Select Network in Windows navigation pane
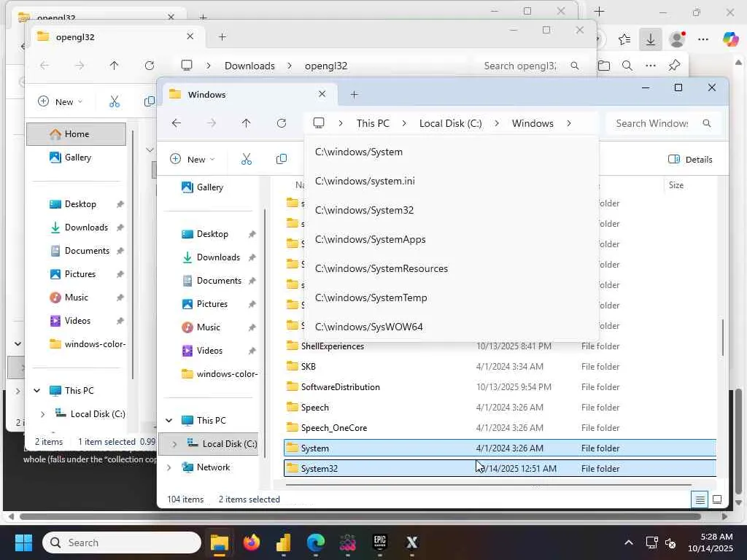Image resolution: width=747 pixels, height=560 pixels. click(x=213, y=467)
